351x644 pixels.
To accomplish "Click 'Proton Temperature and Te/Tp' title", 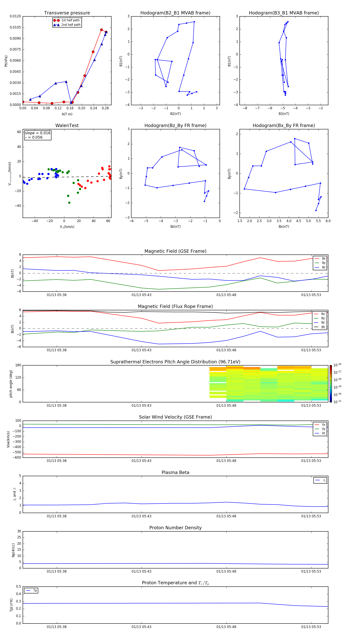I will tap(175, 583).
